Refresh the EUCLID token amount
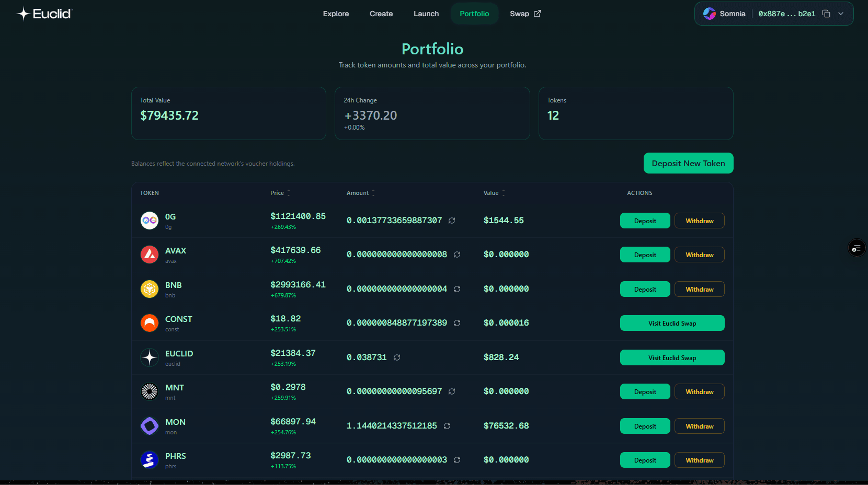The image size is (868, 485). tap(397, 357)
